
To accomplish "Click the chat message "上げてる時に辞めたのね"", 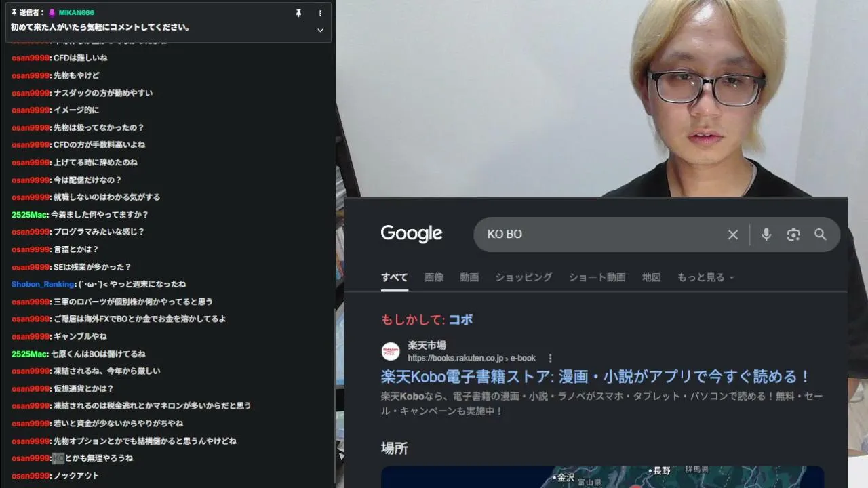I will [x=95, y=163].
